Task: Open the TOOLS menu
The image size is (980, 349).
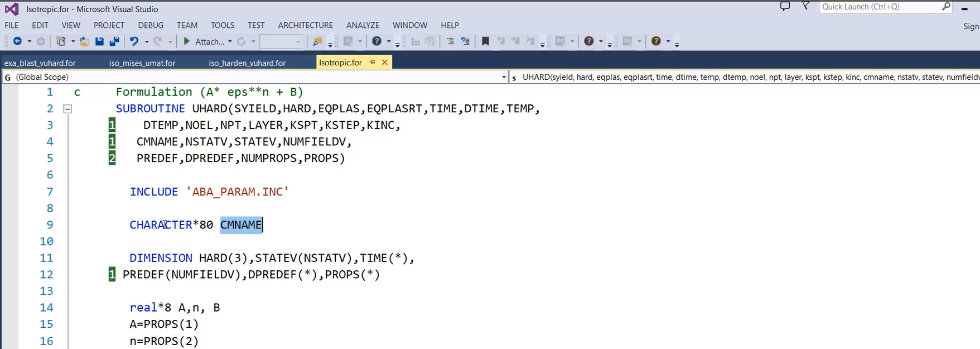Action: point(223,25)
